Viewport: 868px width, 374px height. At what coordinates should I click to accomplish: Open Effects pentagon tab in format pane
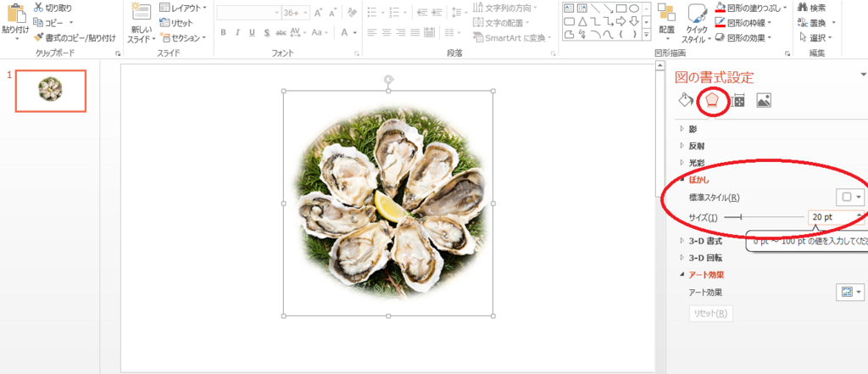tap(712, 101)
